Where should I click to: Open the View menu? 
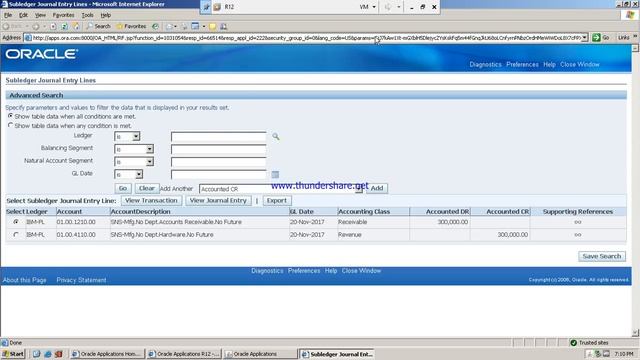pos(40,15)
